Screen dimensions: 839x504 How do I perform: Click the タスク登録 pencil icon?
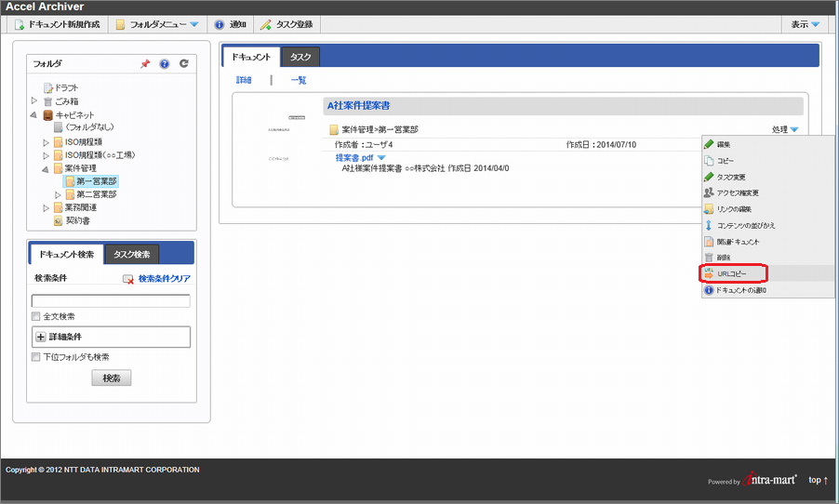tap(265, 24)
